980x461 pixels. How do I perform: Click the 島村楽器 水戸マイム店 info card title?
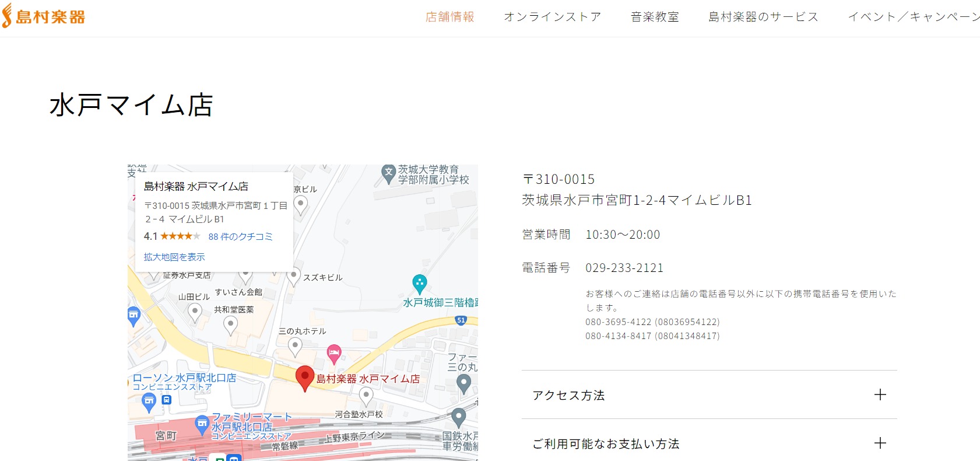[x=196, y=186]
